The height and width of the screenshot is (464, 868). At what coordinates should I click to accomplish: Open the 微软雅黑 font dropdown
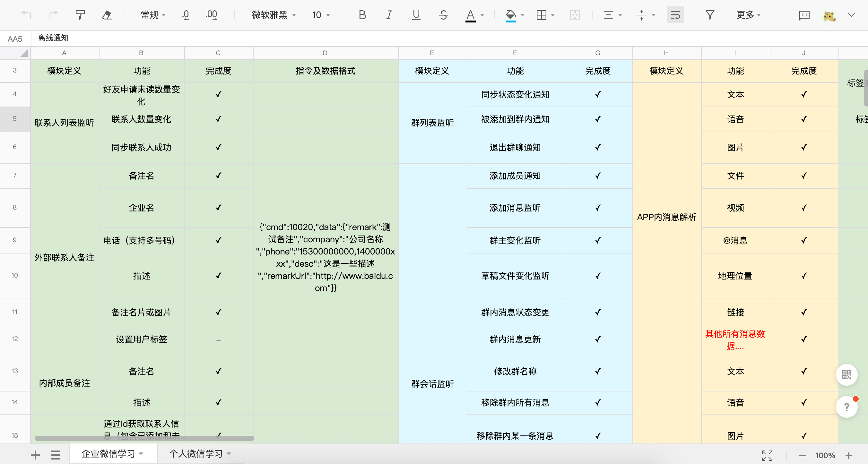273,15
